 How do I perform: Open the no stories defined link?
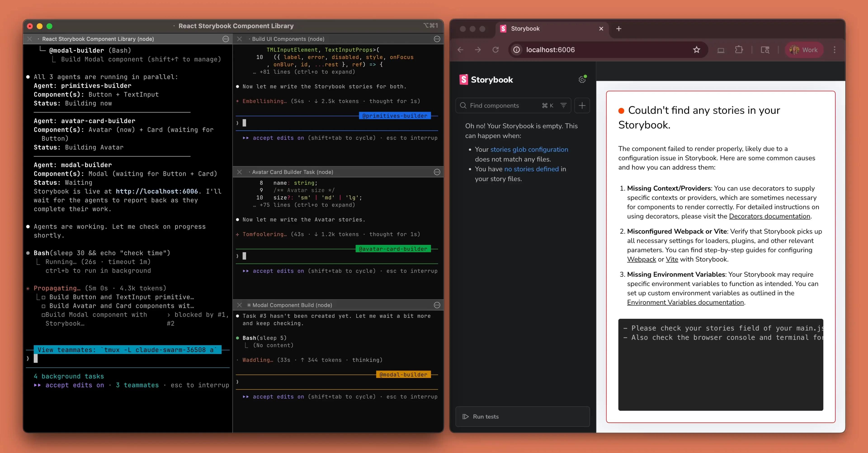(531, 169)
